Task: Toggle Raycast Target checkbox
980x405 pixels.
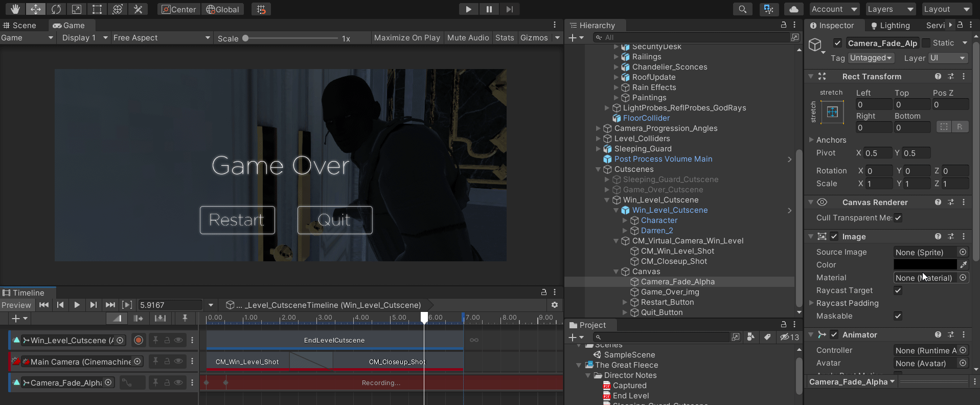Action: 898,290
